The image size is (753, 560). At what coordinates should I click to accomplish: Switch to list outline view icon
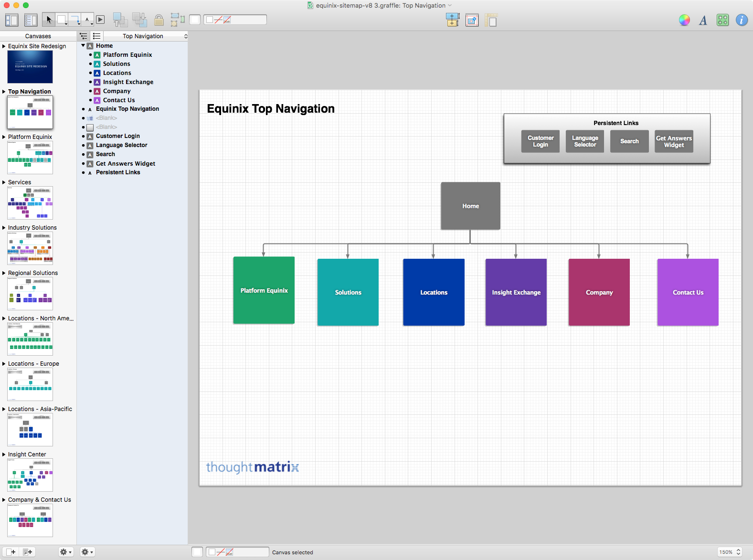tap(96, 36)
